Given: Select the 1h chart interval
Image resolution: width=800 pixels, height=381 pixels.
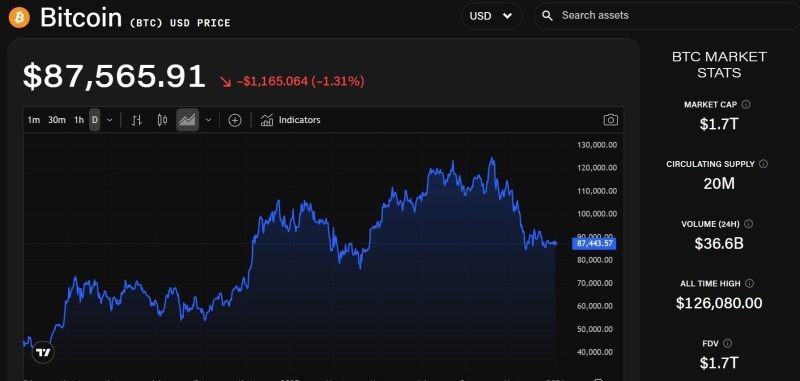Looking at the screenshot, I should click(79, 120).
